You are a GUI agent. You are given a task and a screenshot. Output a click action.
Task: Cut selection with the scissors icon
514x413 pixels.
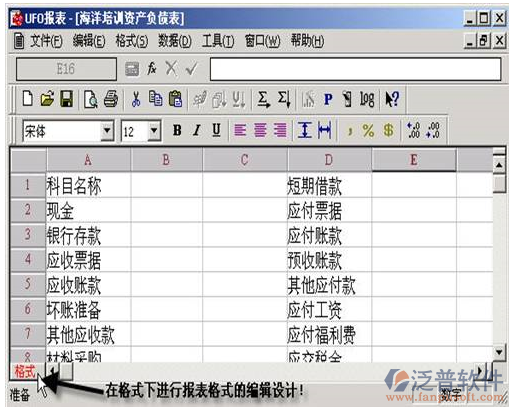(136, 99)
